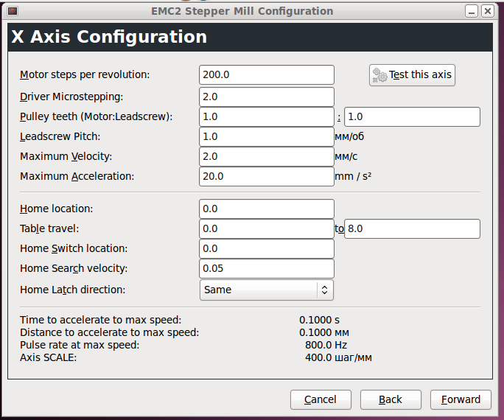Select the Table travel start field
Screen dimensions: 504x420
pos(267,229)
